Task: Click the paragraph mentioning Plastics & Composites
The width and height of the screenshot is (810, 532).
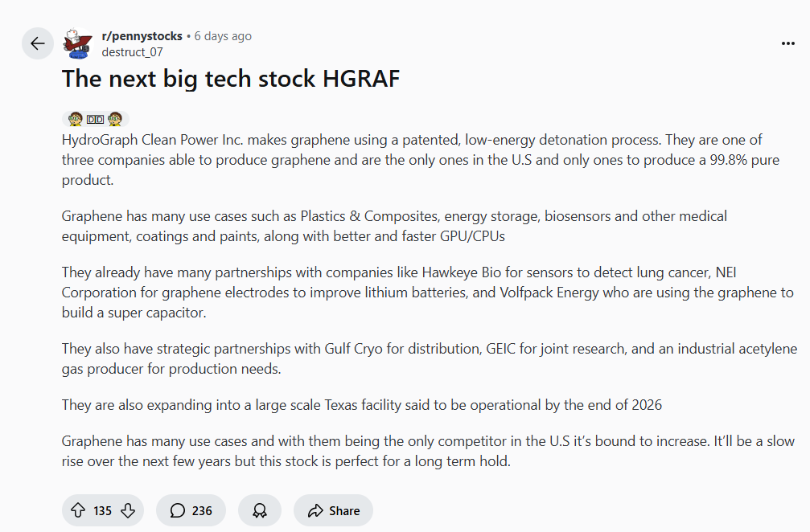Action: point(394,226)
